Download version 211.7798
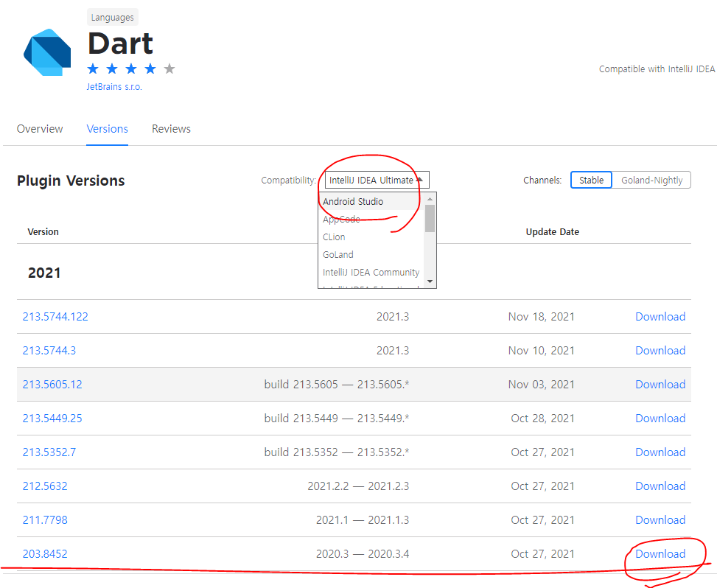This screenshot has width=717, height=588. [660, 519]
